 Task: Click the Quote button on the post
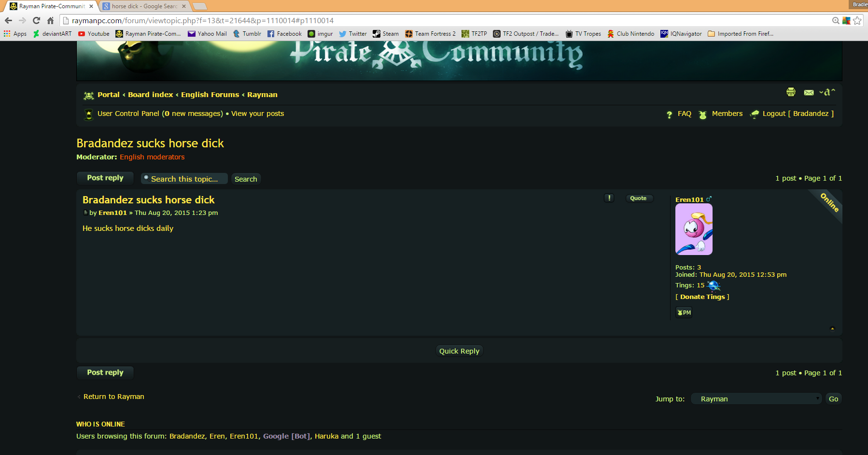638,198
